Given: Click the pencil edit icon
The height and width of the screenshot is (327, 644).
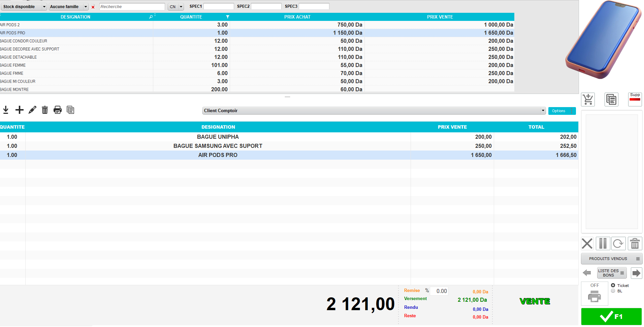Looking at the screenshot, I should tap(32, 110).
